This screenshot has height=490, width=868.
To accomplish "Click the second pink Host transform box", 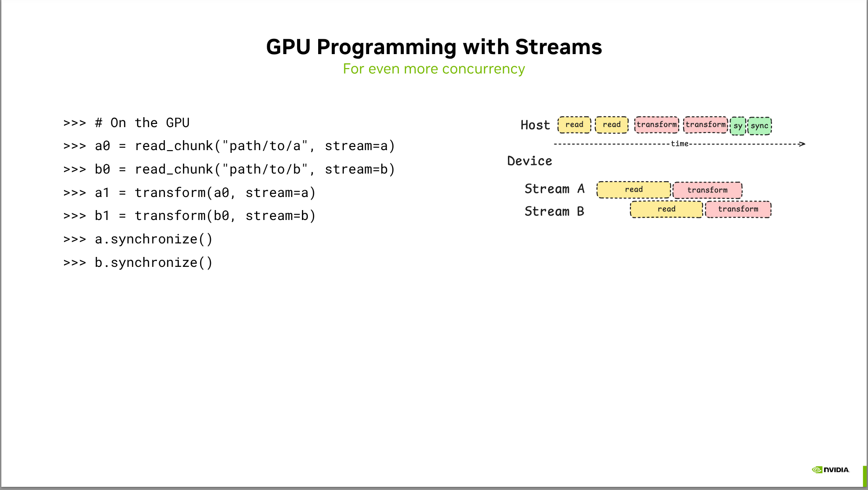I will (x=705, y=125).
